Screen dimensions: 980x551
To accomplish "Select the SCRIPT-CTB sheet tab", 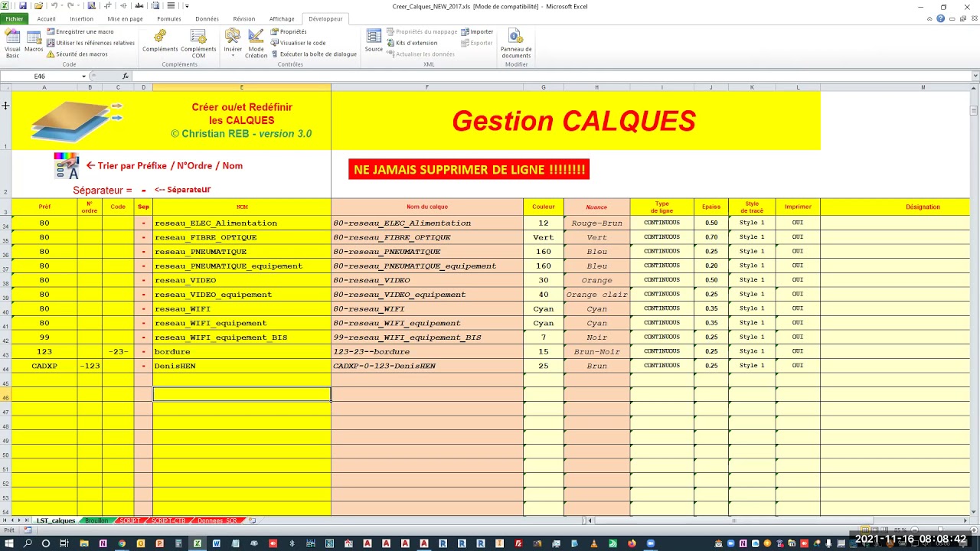I will pyautogui.click(x=168, y=520).
